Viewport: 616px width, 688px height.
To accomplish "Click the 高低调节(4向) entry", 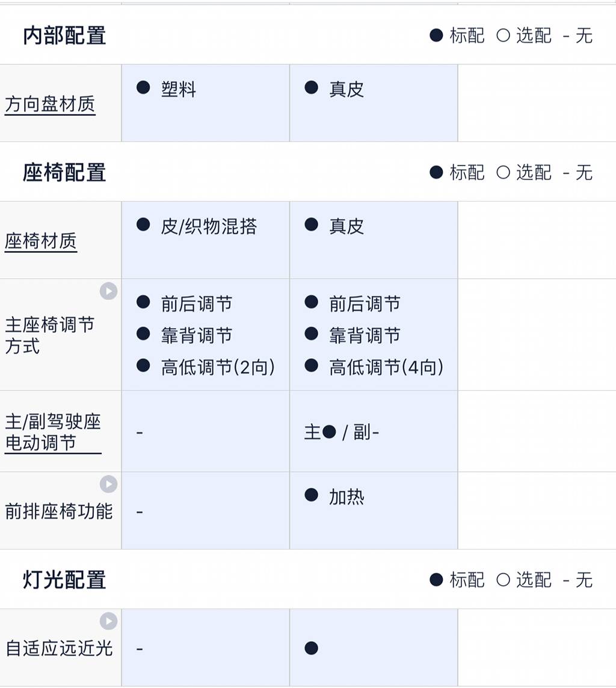I will 386,367.
